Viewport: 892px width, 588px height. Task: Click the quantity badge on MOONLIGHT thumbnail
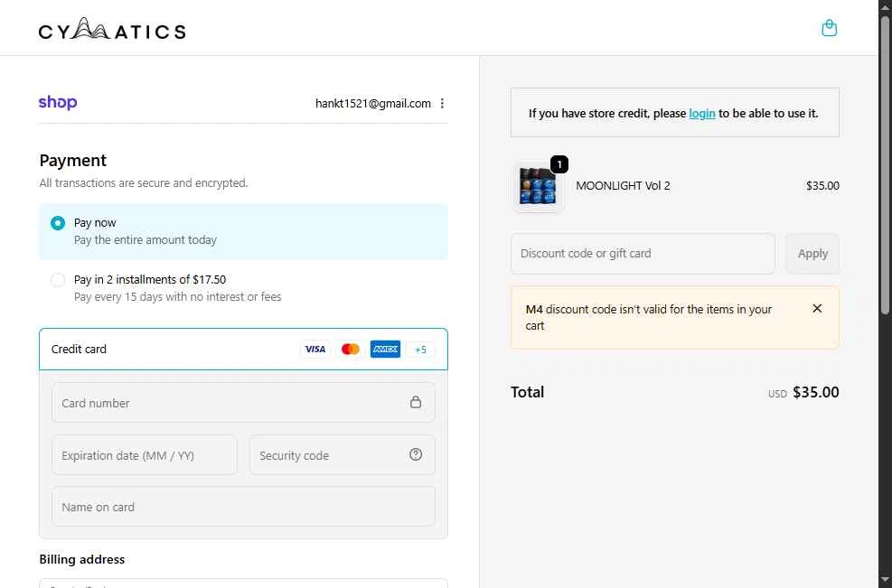point(559,164)
